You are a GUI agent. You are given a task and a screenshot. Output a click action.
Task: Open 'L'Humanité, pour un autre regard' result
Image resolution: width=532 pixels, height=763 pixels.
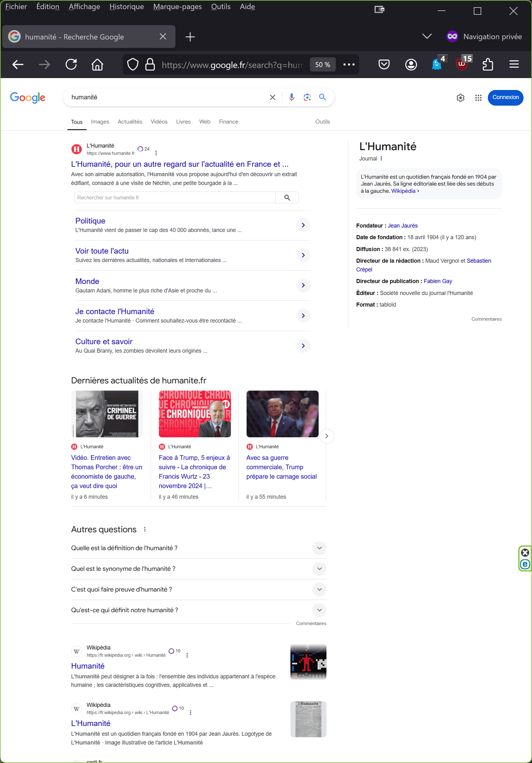click(x=180, y=164)
